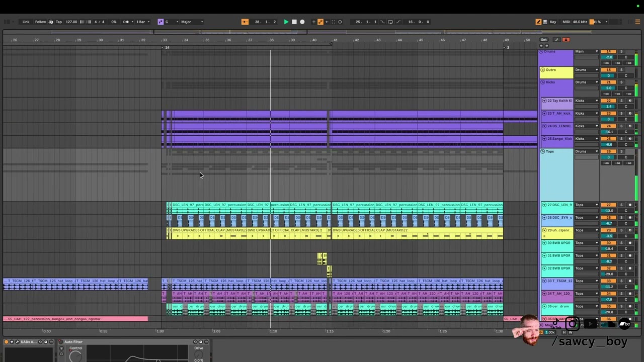Toggle track activator 22

pyautogui.click(x=608, y=101)
